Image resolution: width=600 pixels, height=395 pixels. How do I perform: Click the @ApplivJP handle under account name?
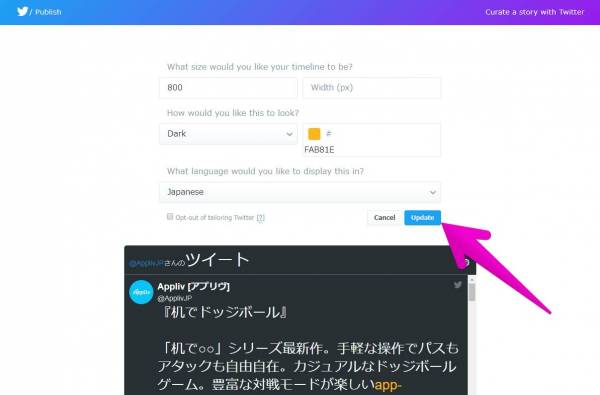click(x=175, y=298)
